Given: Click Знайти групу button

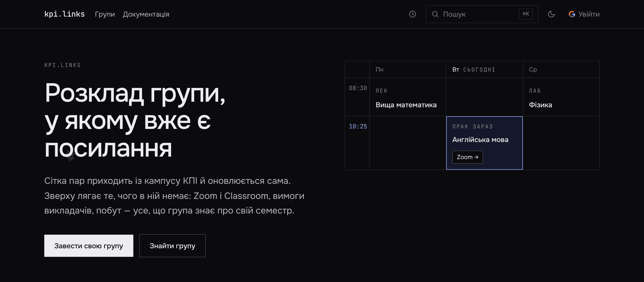Looking at the screenshot, I should pyautogui.click(x=173, y=246).
